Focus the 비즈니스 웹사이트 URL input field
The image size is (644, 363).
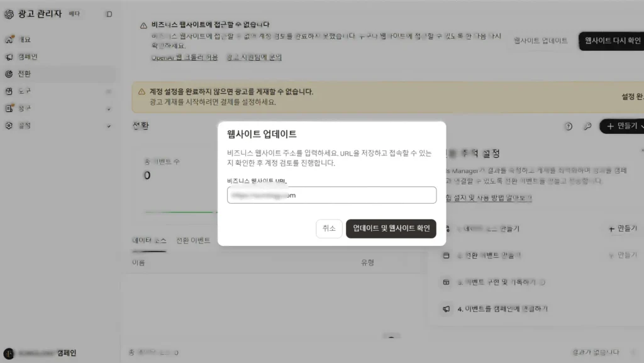pyautogui.click(x=331, y=195)
